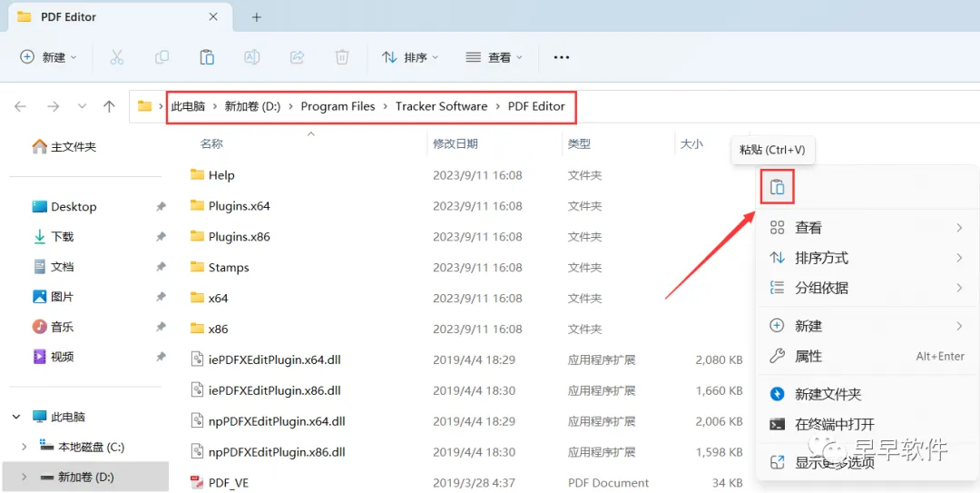Unpin 音乐 using its pin icon
This screenshot has height=493, width=980.
[x=162, y=327]
